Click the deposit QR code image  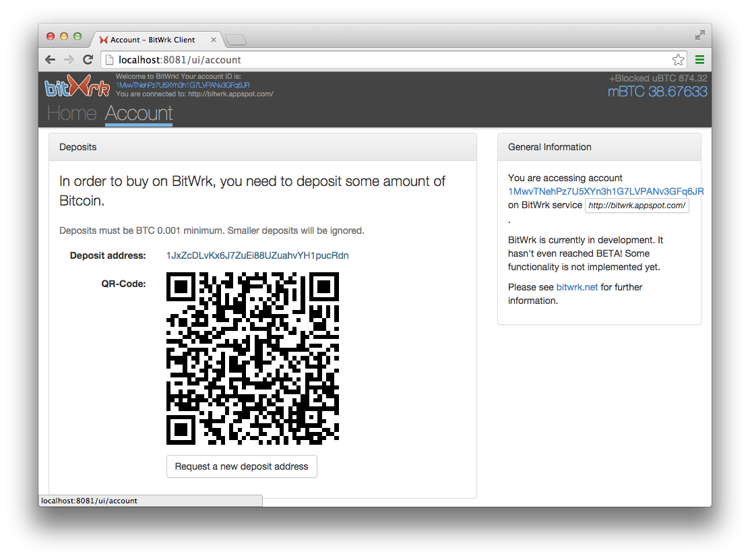253,359
